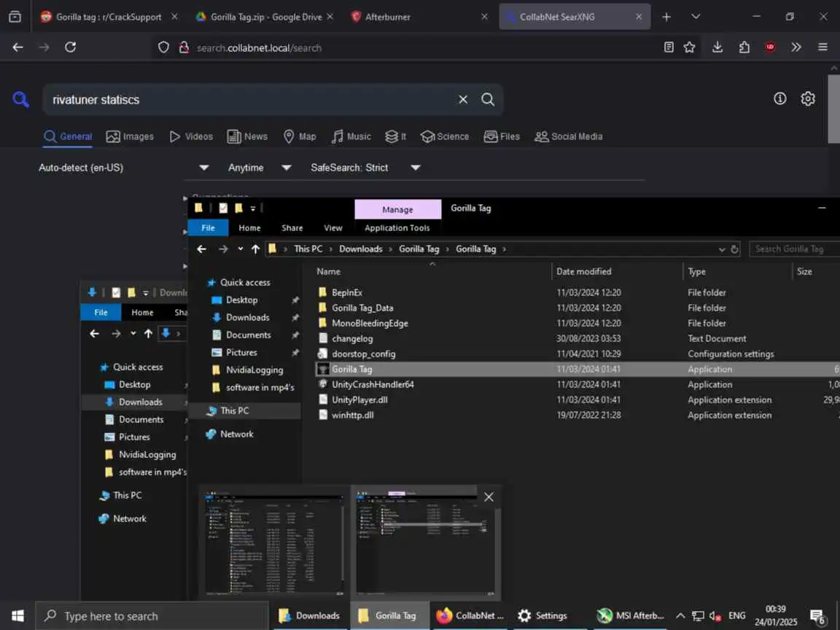Select the Videos search category
840x630 pixels.
191,136
